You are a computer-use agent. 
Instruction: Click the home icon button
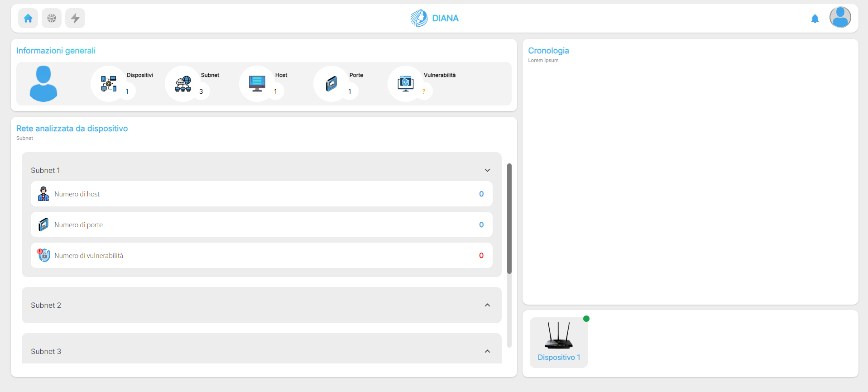[28, 18]
